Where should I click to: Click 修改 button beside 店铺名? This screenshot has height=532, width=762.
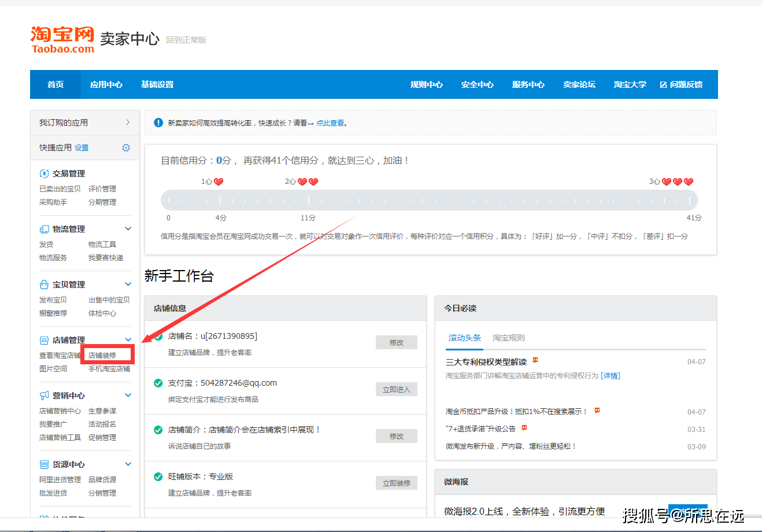point(397,342)
